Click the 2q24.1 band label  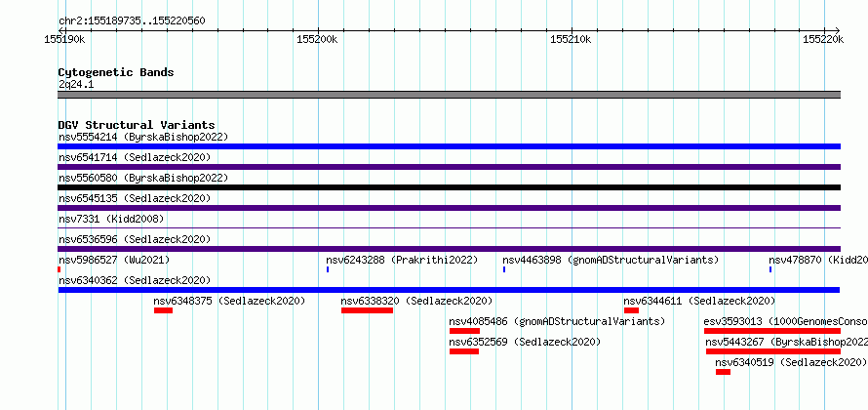click(76, 84)
